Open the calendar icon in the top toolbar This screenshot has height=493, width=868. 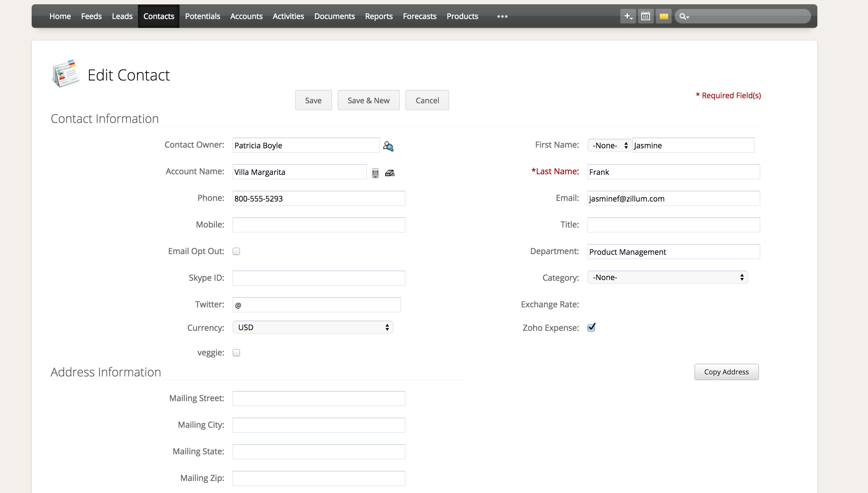tap(646, 16)
